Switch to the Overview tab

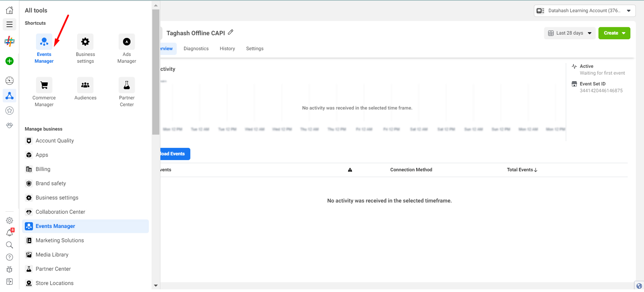[168, 48]
